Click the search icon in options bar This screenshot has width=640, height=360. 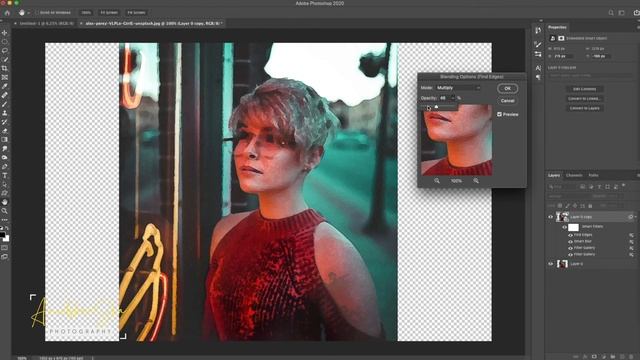tap(611, 13)
